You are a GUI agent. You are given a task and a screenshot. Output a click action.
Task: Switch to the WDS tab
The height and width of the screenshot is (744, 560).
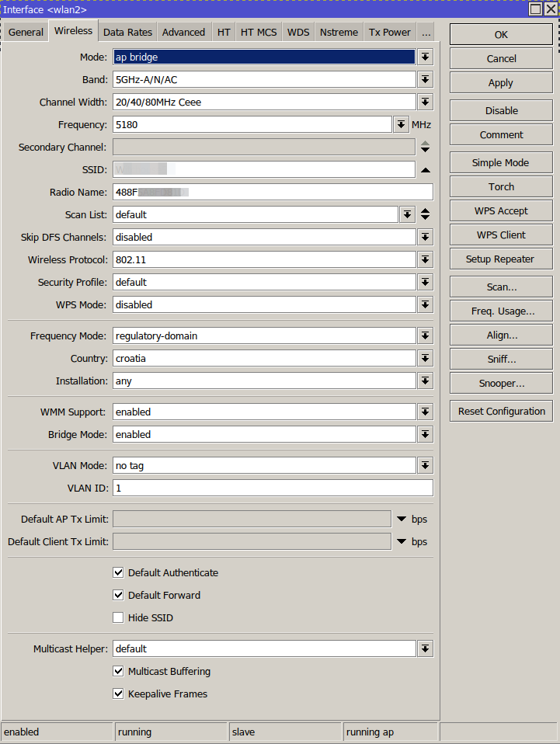pos(298,33)
